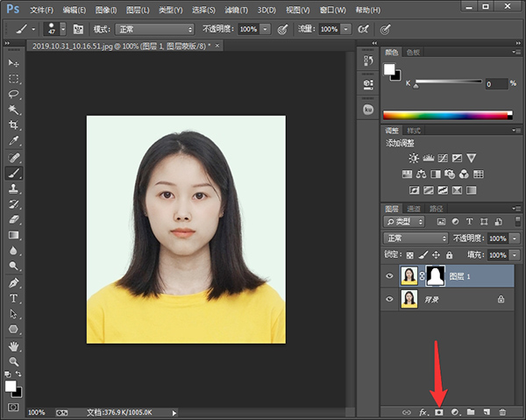The image size is (526, 420).
Task: Open the layer style fx menu
Action: click(423, 411)
